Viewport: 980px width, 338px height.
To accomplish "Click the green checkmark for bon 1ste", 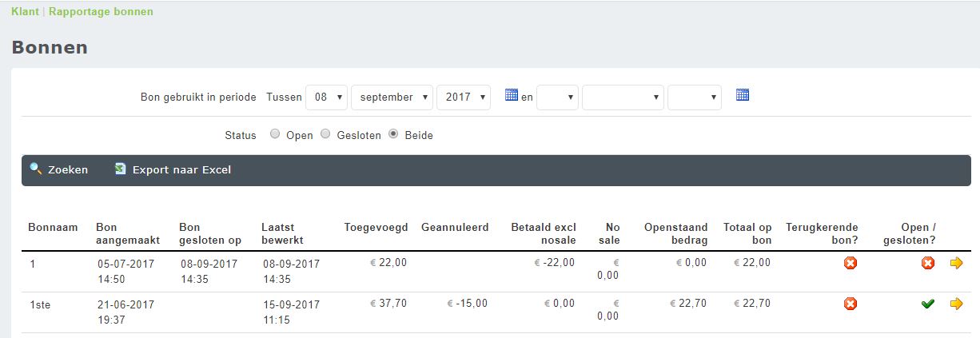I will pos(927,304).
